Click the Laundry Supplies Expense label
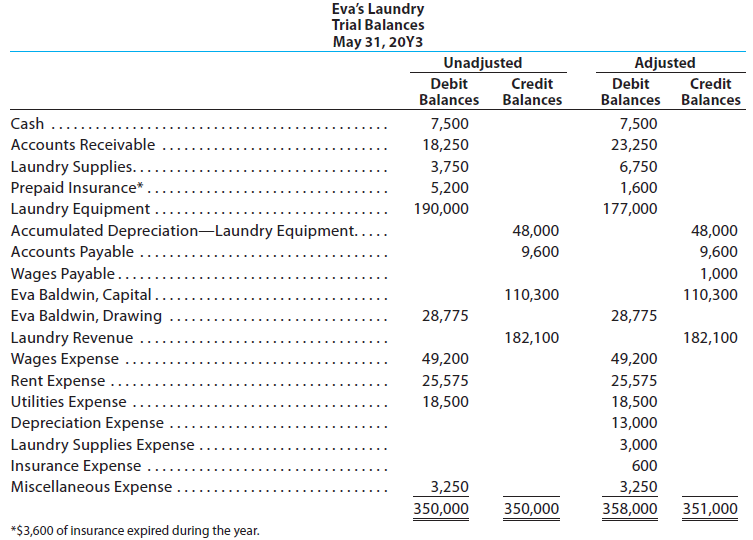This screenshot has height=540, width=753. click(x=102, y=445)
